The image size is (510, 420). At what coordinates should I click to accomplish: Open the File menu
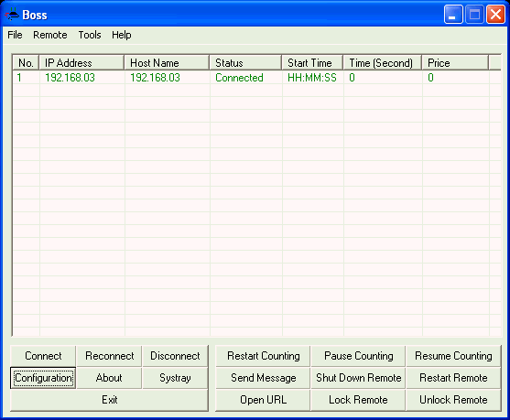tap(15, 35)
